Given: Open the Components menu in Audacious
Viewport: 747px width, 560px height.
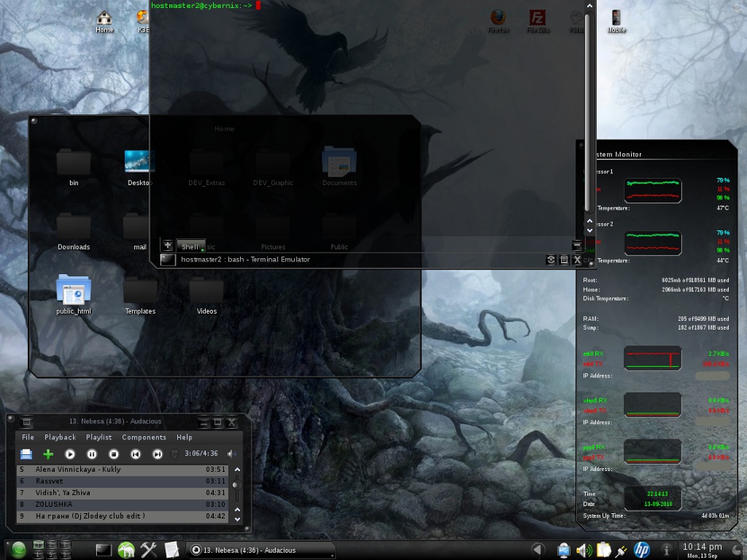Looking at the screenshot, I should (x=144, y=437).
